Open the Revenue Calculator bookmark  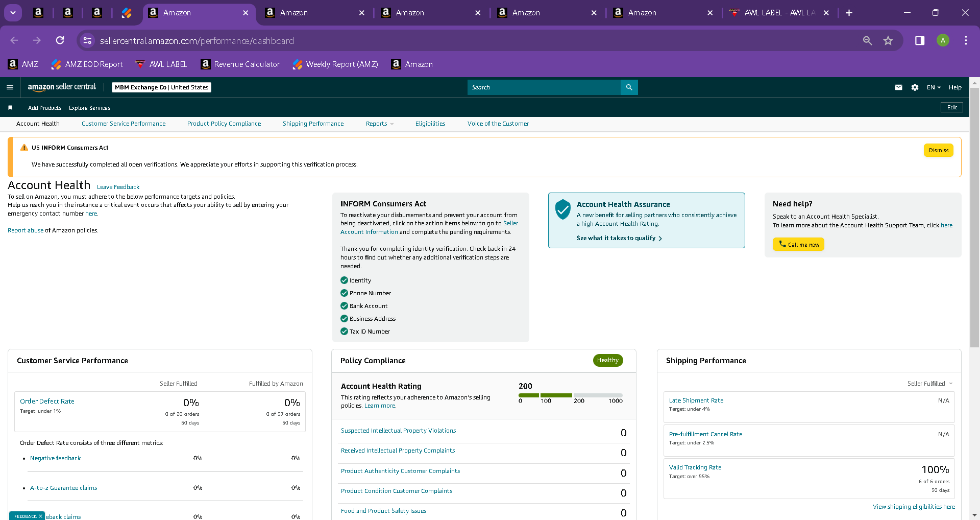pyautogui.click(x=240, y=64)
